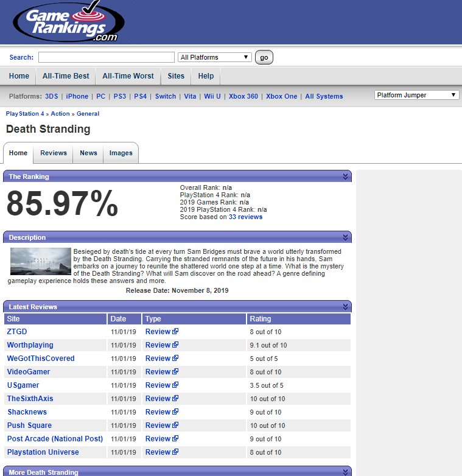Click the 9.1 out of 10 rating

pyautogui.click(x=268, y=345)
